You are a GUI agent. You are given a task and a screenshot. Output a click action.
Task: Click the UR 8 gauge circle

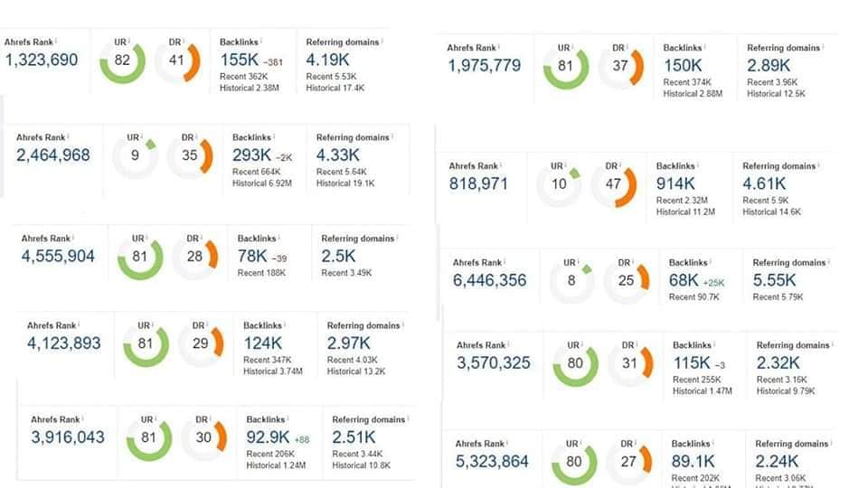click(571, 280)
